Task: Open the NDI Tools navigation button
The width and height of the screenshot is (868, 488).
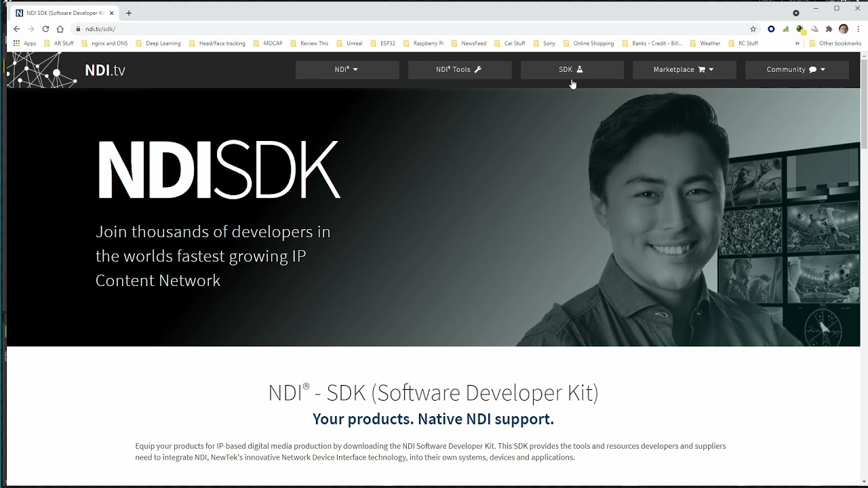Action: pos(460,70)
